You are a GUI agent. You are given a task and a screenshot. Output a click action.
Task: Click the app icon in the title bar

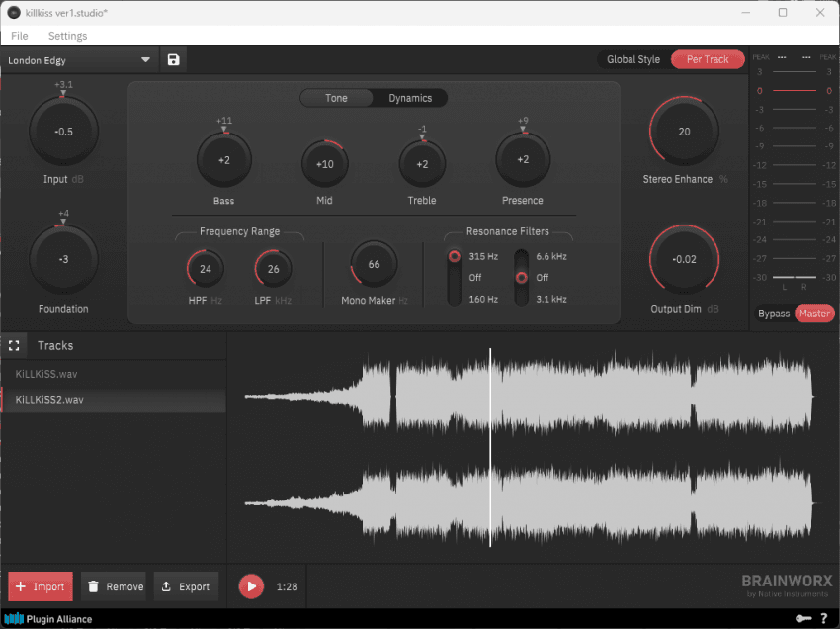click(14, 12)
